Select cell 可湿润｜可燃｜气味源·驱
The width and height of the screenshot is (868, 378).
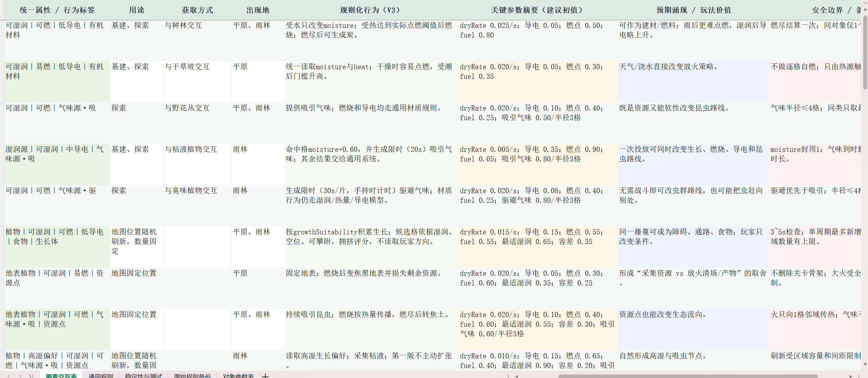[x=57, y=206]
